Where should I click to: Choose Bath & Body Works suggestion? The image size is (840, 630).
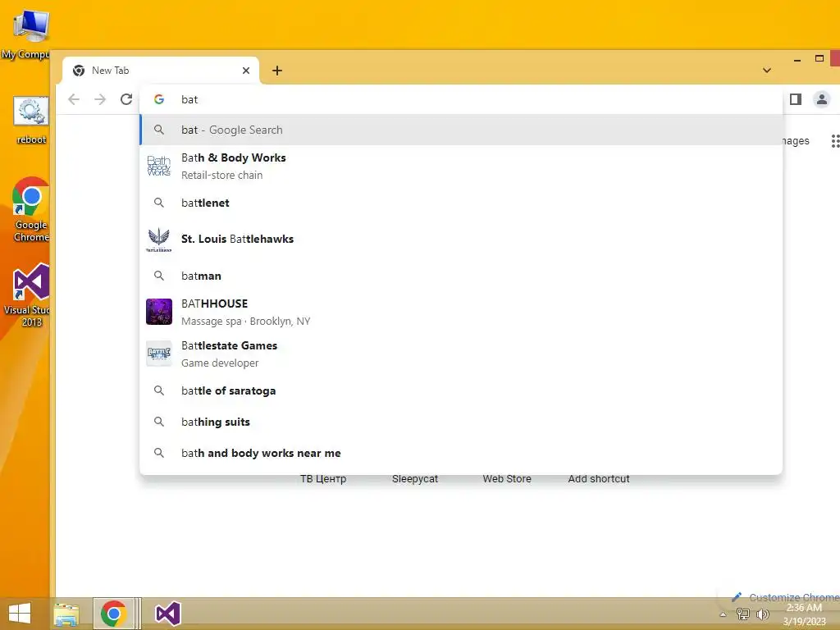click(x=461, y=166)
